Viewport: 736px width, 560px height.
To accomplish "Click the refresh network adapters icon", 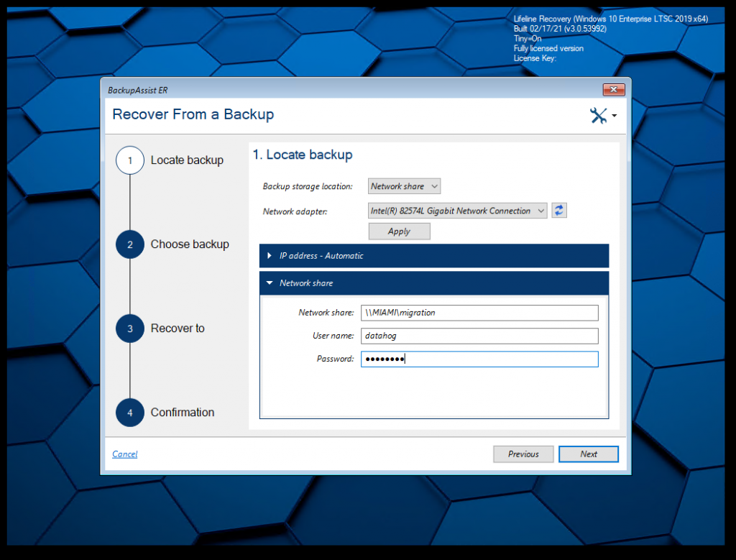I will (559, 211).
